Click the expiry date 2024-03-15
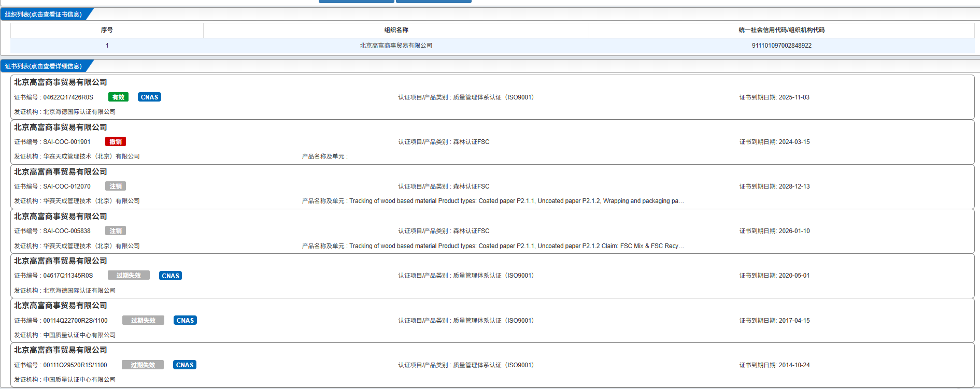Viewport: 980px width, 389px height. pyautogui.click(x=794, y=142)
